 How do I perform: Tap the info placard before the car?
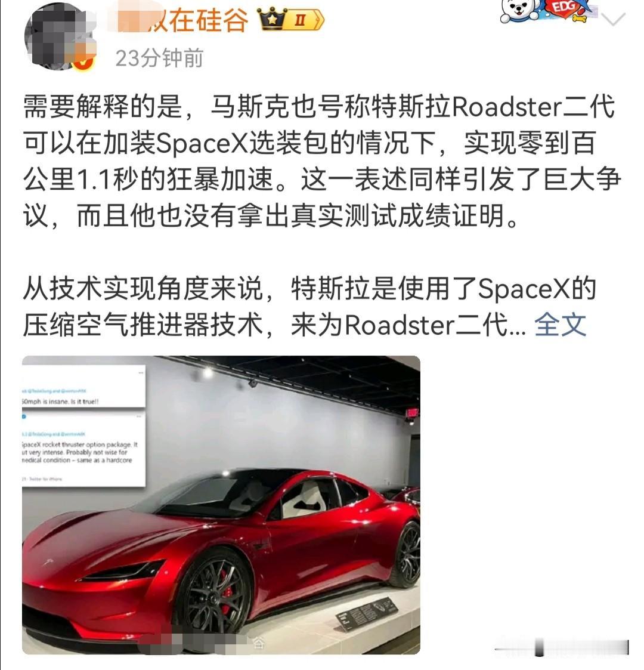[x=366, y=615]
